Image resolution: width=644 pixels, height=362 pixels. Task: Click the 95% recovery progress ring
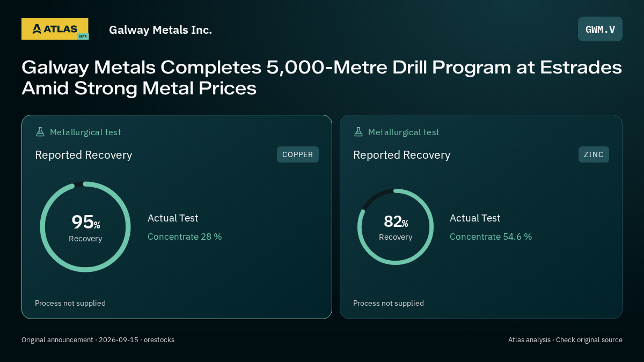point(85,227)
